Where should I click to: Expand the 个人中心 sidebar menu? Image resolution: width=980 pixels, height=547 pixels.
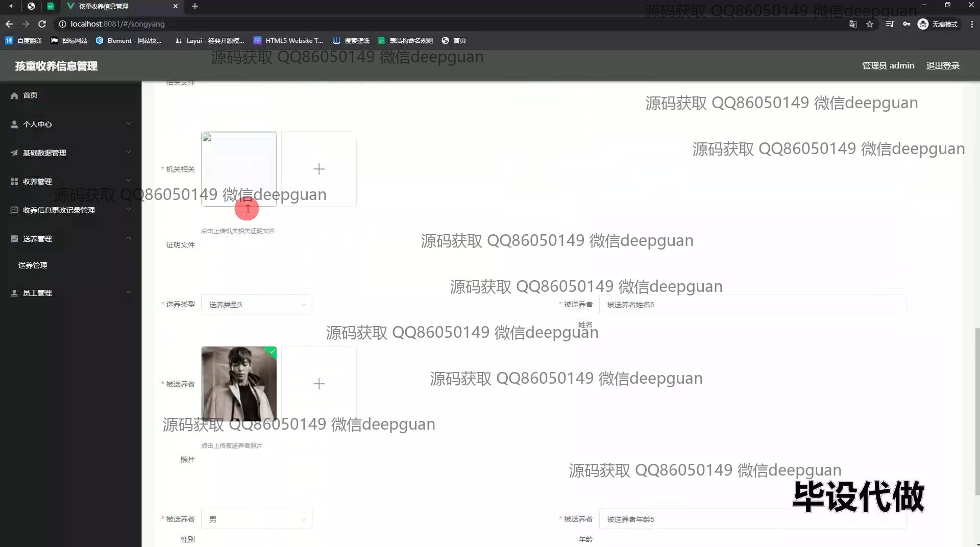[x=70, y=124]
